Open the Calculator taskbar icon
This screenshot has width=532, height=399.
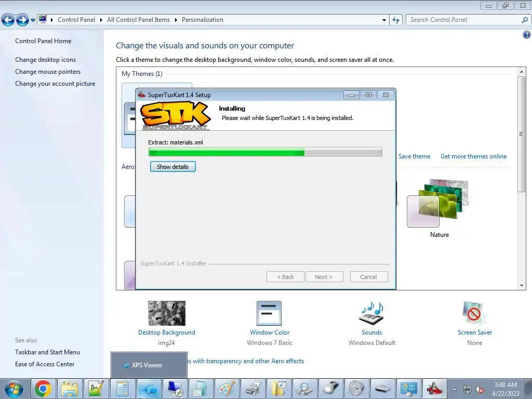[123, 389]
